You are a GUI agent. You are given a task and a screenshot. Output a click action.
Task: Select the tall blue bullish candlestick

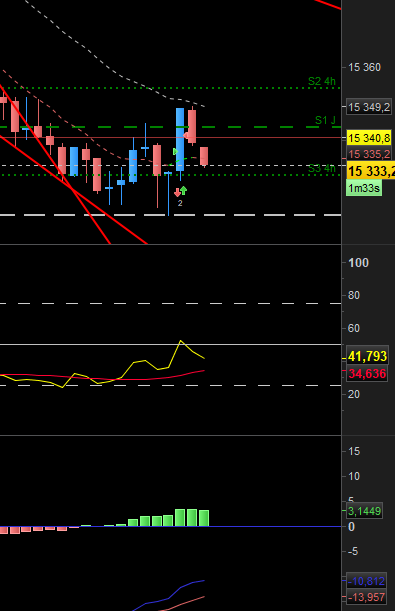180,140
